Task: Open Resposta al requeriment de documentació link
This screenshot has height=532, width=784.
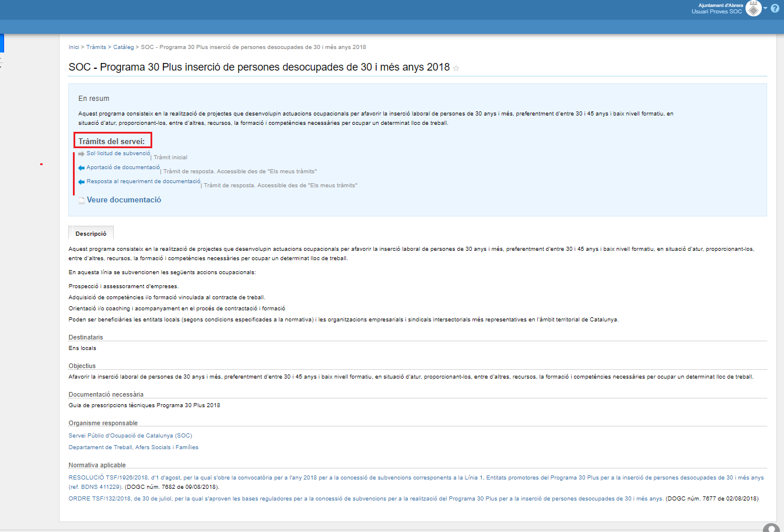Action: point(143,181)
